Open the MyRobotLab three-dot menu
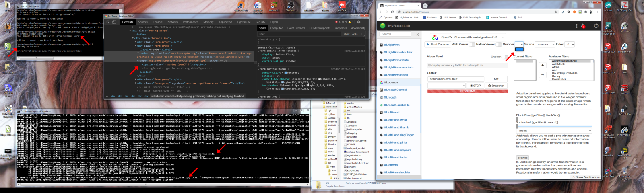 click(x=576, y=26)
